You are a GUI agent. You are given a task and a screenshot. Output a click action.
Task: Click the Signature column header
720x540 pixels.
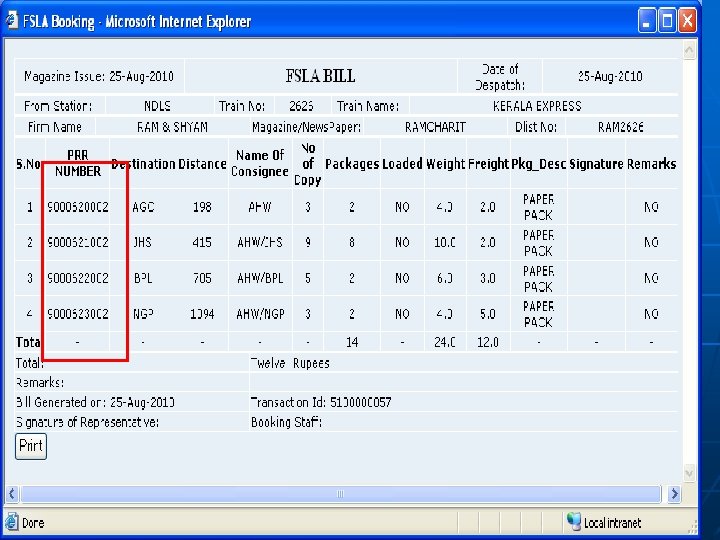pos(596,163)
